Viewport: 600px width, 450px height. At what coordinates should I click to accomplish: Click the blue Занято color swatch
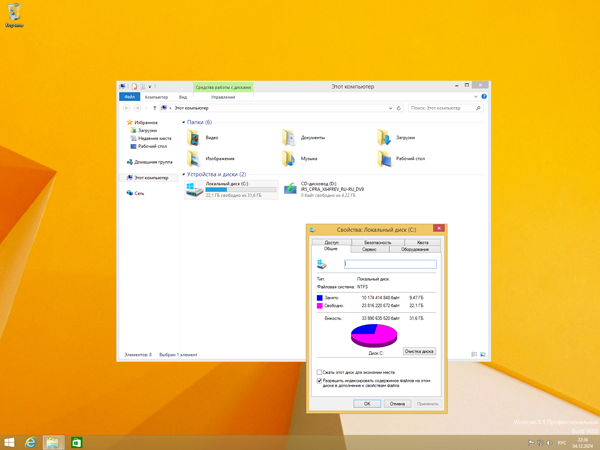pyautogui.click(x=320, y=298)
